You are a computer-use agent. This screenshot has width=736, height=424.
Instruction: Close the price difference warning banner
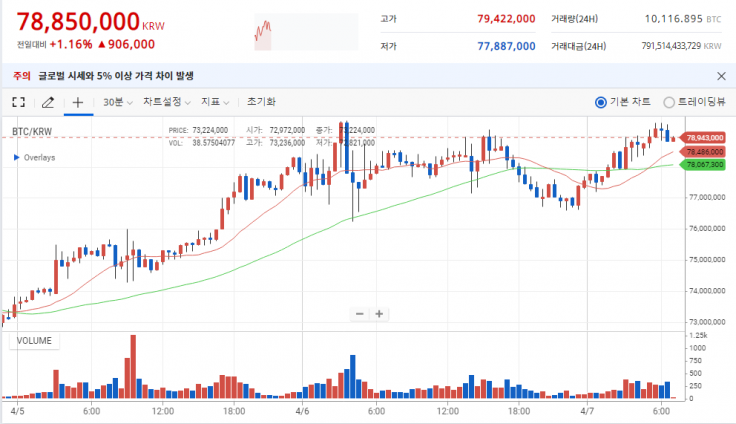722,76
